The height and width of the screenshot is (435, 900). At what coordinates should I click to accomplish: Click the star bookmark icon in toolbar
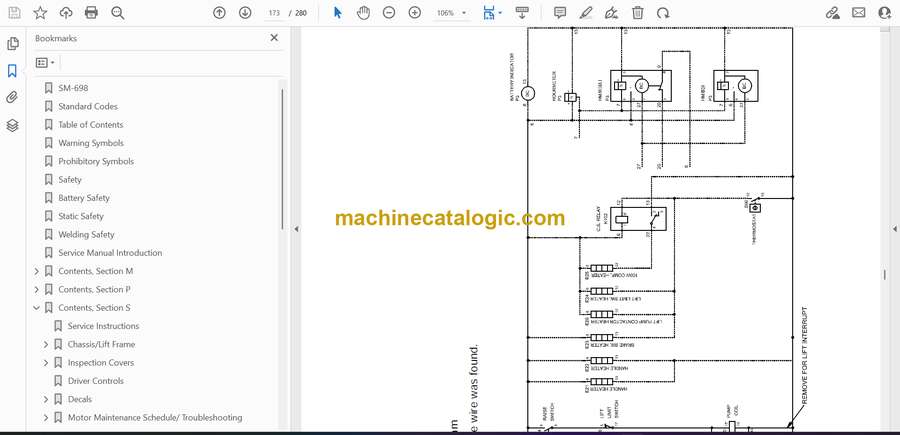[40, 13]
